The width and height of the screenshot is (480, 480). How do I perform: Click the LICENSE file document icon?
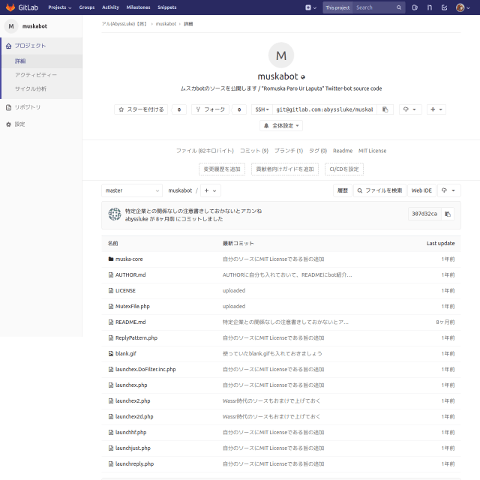click(111, 291)
